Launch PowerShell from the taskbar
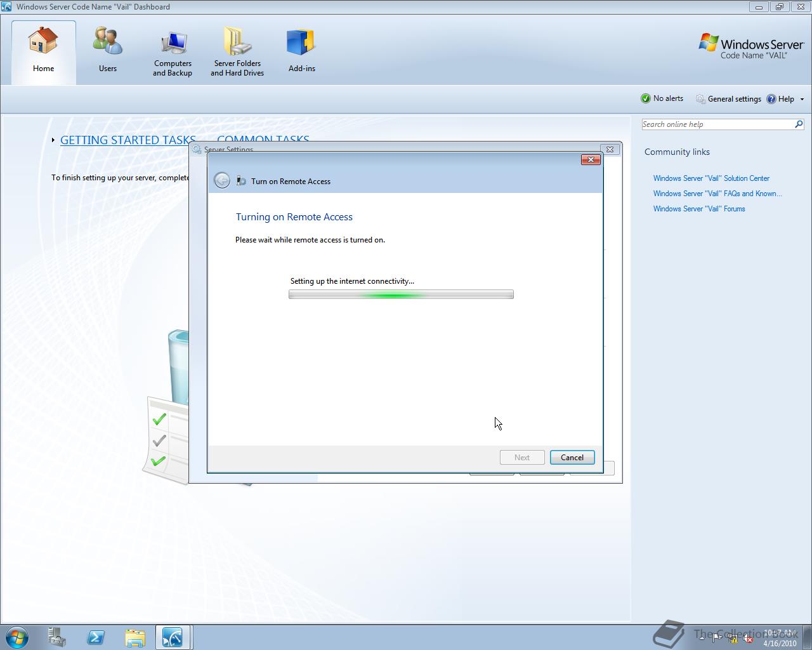This screenshot has width=812, height=650. coord(96,637)
